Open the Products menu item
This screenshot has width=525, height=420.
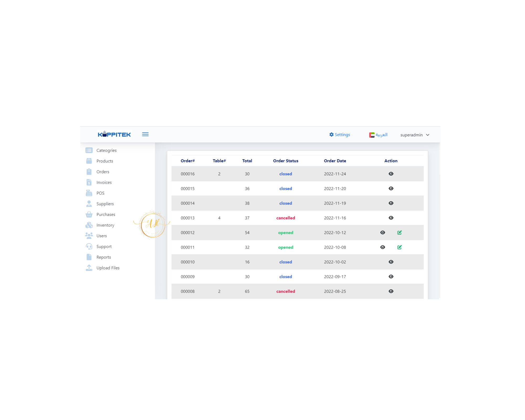tap(104, 161)
